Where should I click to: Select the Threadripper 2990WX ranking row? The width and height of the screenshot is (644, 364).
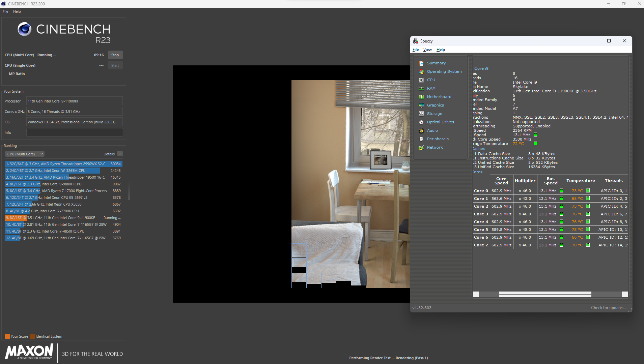click(x=63, y=164)
